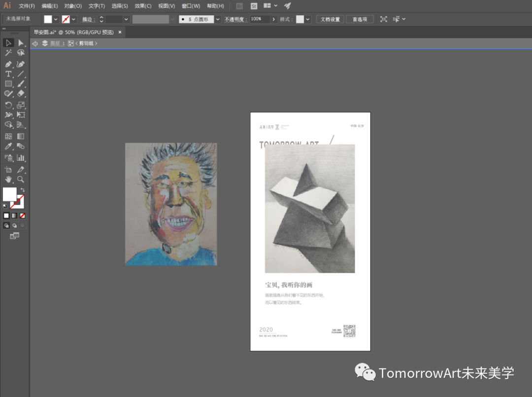Screen dimensions: 532x397
Task: Click the 描边 stroke label link
Action: (x=89, y=19)
